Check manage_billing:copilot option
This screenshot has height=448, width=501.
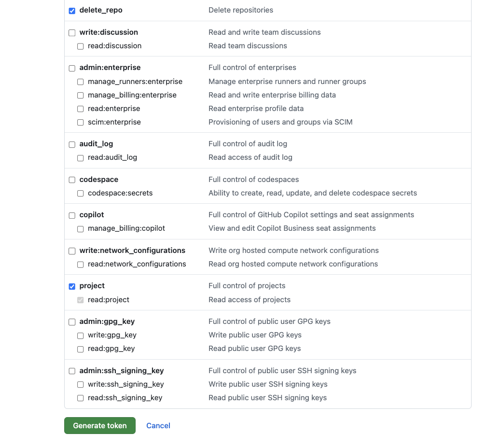point(81,229)
